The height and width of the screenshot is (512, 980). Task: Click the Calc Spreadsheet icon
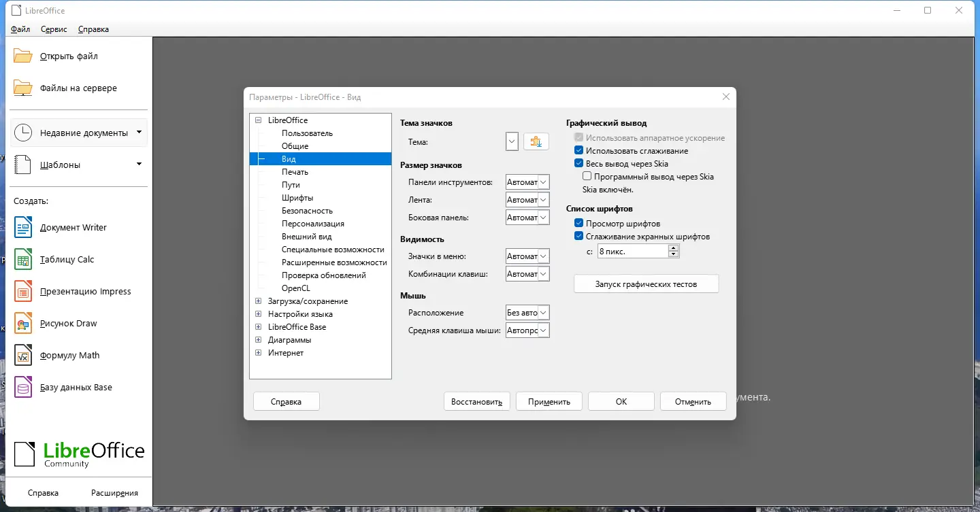(x=23, y=259)
